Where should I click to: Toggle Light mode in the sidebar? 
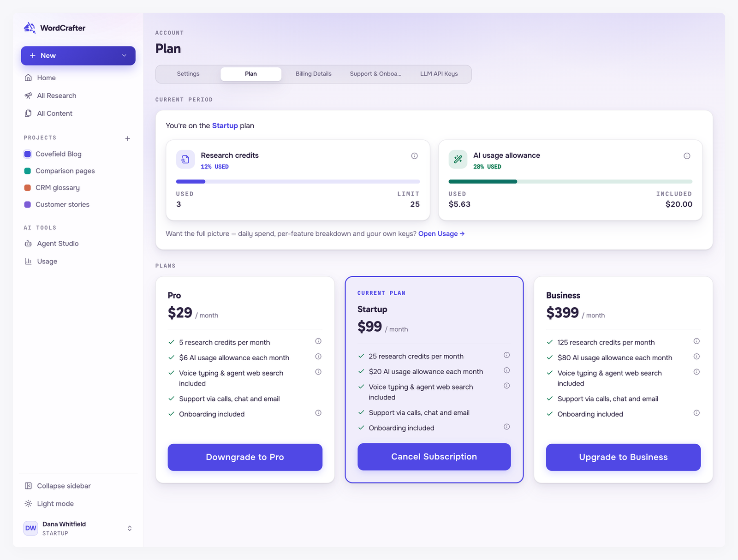coord(78,504)
